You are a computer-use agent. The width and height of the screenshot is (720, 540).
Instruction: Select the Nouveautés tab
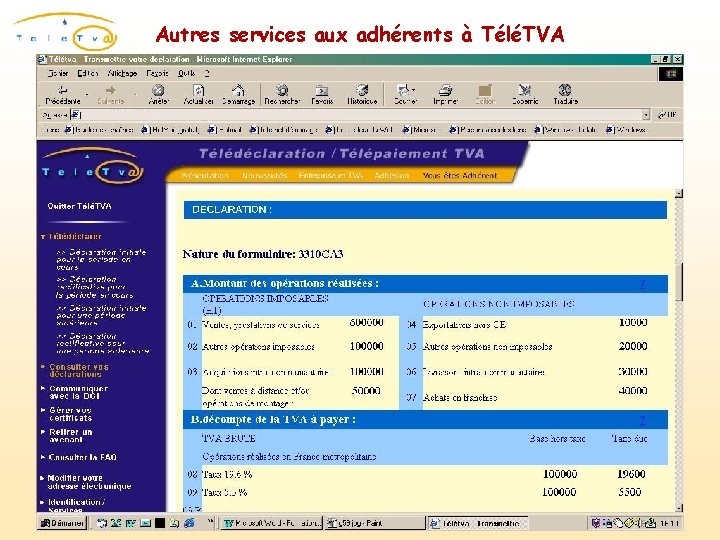click(x=264, y=175)
